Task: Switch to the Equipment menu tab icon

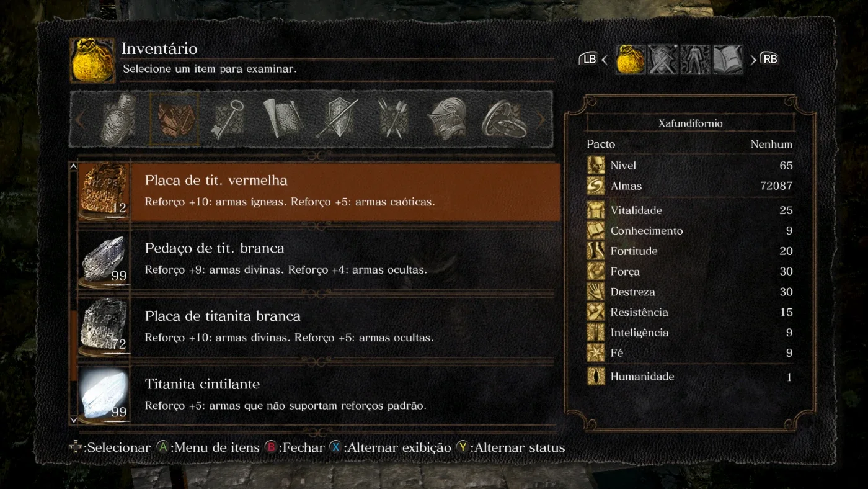Action: pyautogui.click(x=663, y=60)
